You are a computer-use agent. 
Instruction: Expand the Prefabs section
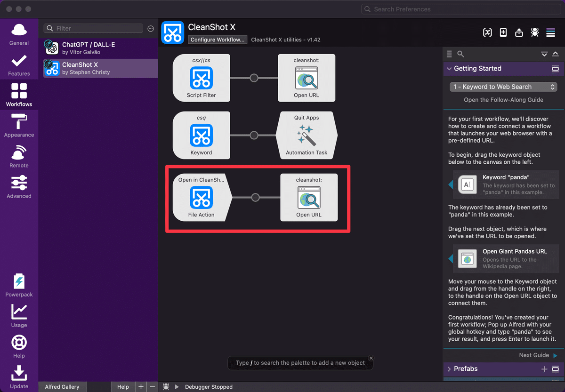point(449,369)
